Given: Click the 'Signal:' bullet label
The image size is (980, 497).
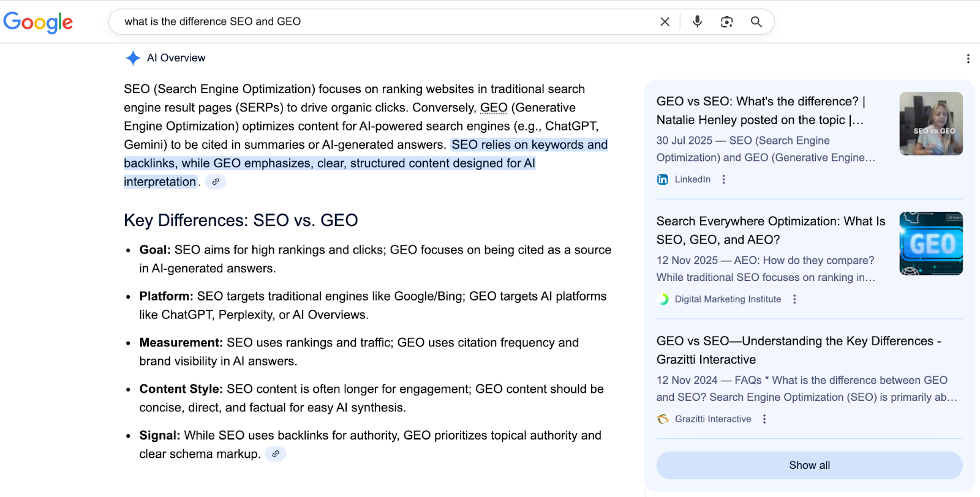Looking at the screenshot, I should coord(159,435).
